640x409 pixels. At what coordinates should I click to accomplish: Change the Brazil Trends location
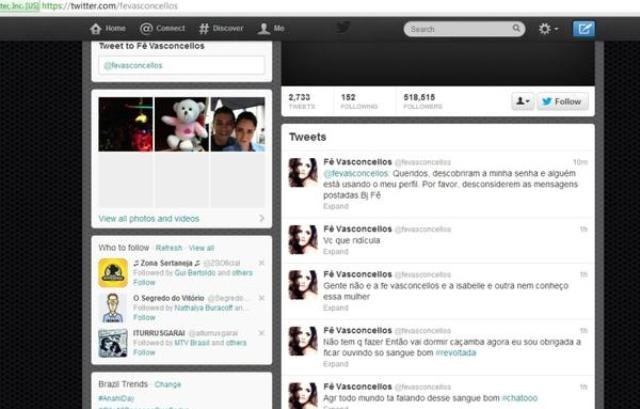[x=168, y=385]
